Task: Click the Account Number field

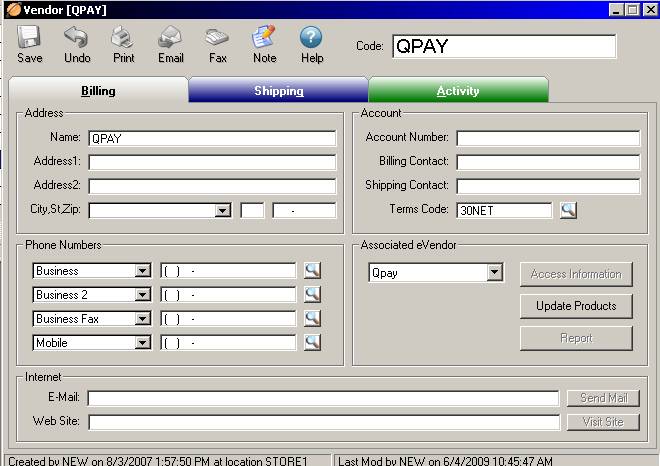Action: (548, 138)
